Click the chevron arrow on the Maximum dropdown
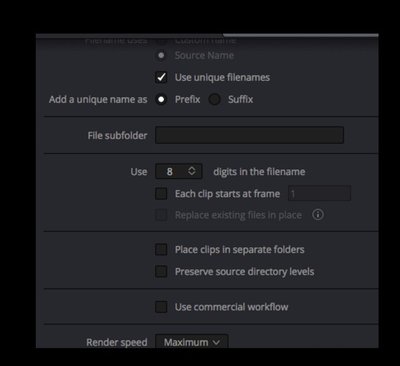400x366 pixels. [216, 342]
